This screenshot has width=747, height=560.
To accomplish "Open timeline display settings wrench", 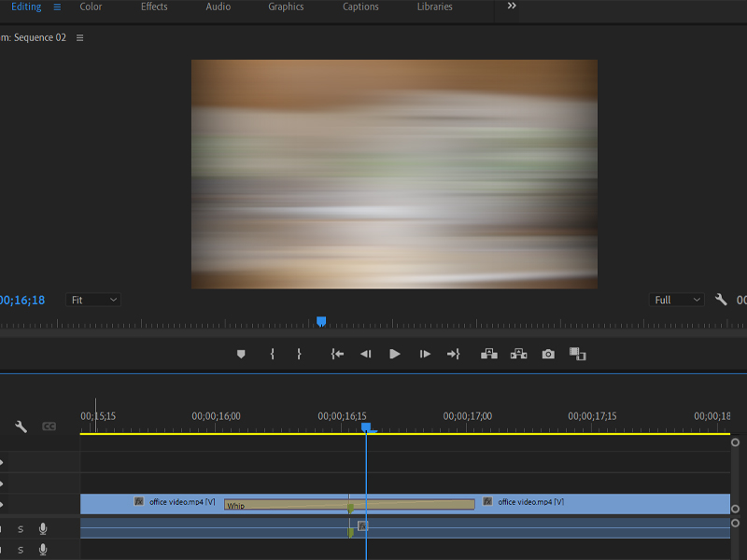I will (x=21, y=427).
